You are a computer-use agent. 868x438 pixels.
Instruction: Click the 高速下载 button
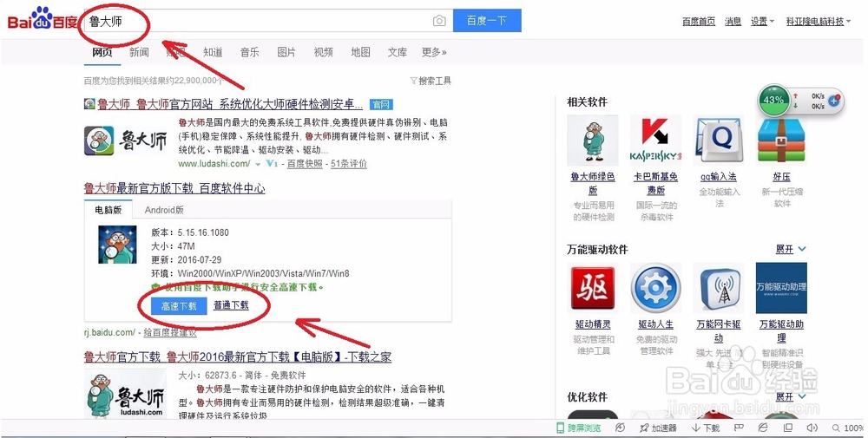click(x=178, y=306)
